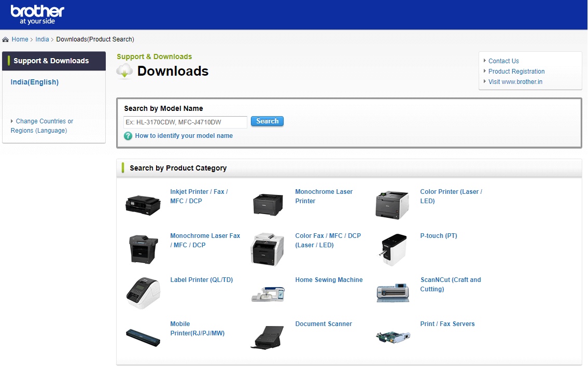
Task: Open Monochrome Laser Fax / MFC / DCP link
Action: pyautogui.click(x=205, y=241)
